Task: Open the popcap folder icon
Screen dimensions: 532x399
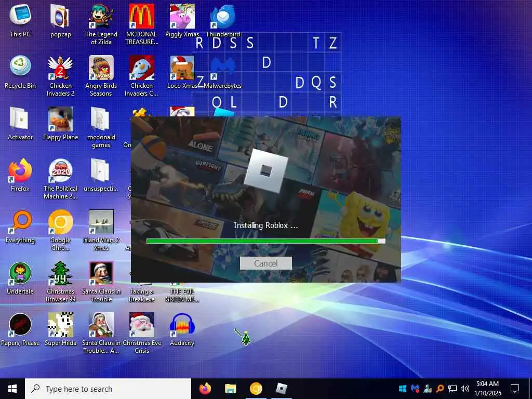Action: pyautogui.click(x=60, y=20)
